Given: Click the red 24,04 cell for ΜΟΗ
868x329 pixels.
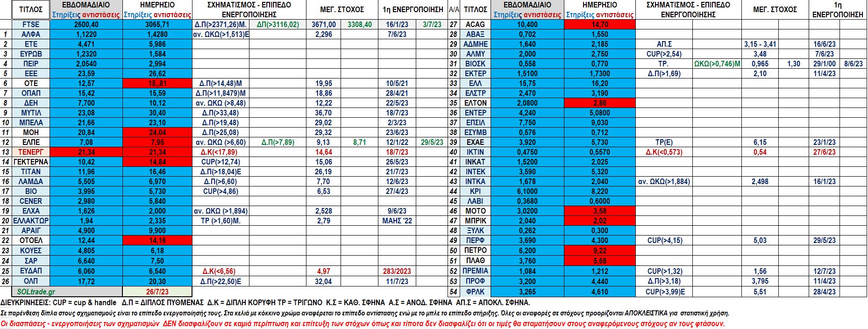Looking at the screenshot, I should pyautogui.click(x=157, y=132).
